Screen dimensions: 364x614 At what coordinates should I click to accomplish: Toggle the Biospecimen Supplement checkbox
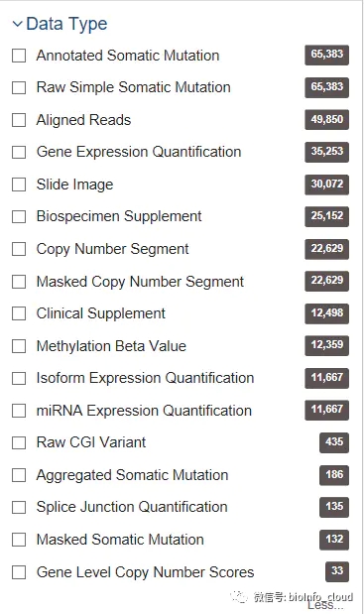coord(19,216)
